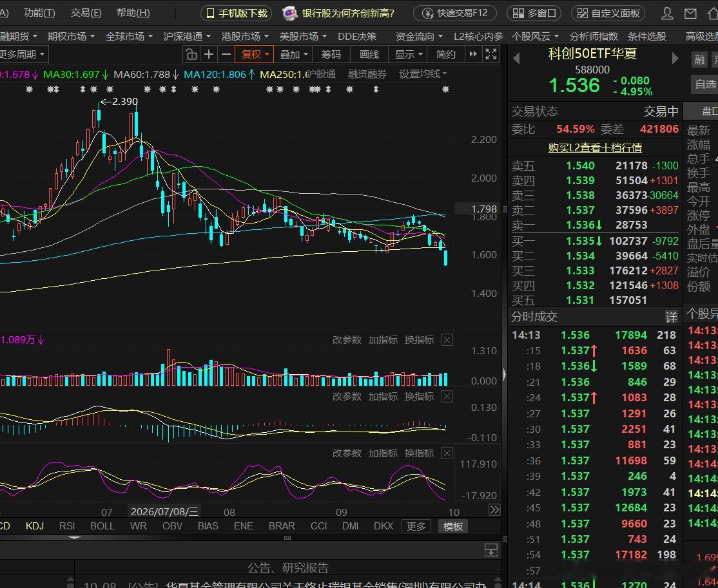This screenshot has width=718, height=588.
Task: Click 融 margin tag button
Action: point(699,59)
